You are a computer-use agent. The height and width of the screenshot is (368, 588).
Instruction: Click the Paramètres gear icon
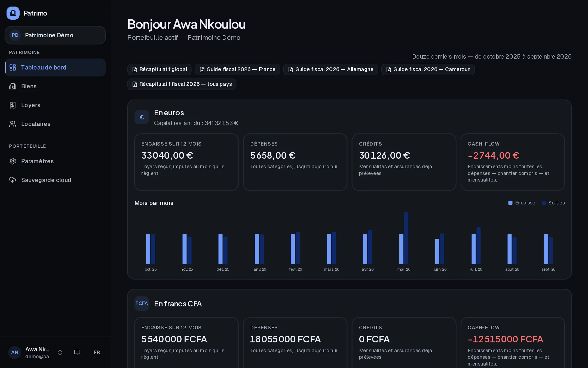point(13,161)
